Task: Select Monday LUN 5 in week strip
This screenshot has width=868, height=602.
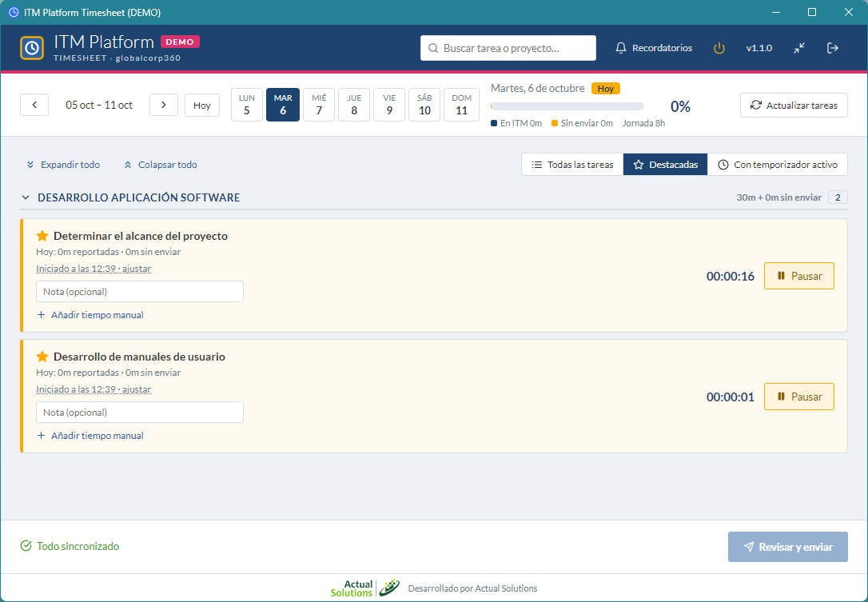Action: 247,105
